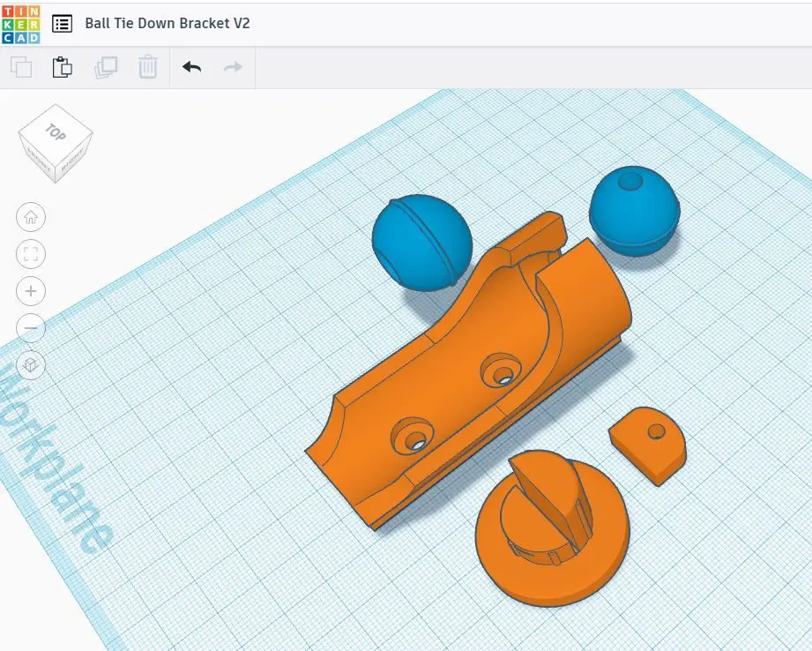Undo the last action

pos(191,67)
